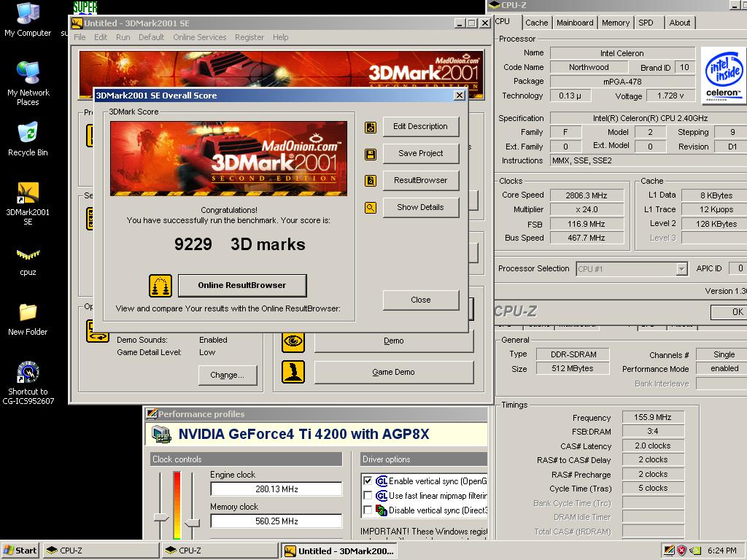Screen dimensions: 747x560
Task: Click the Show Details magnifier icon
Action: point(370,208)
